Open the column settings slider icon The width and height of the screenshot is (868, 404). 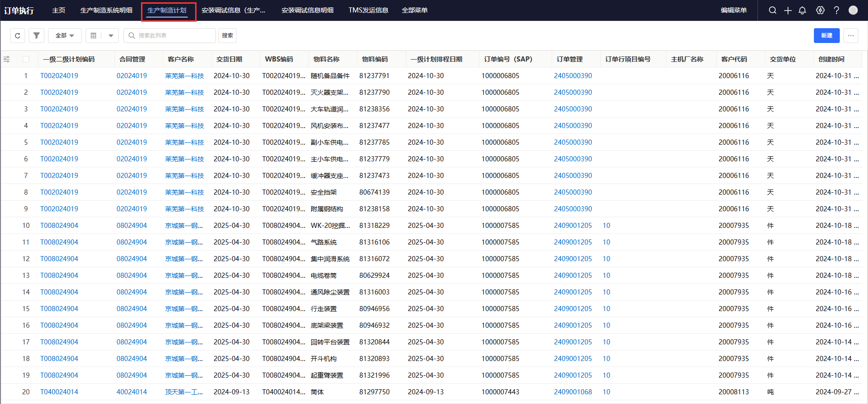(6, 59)
